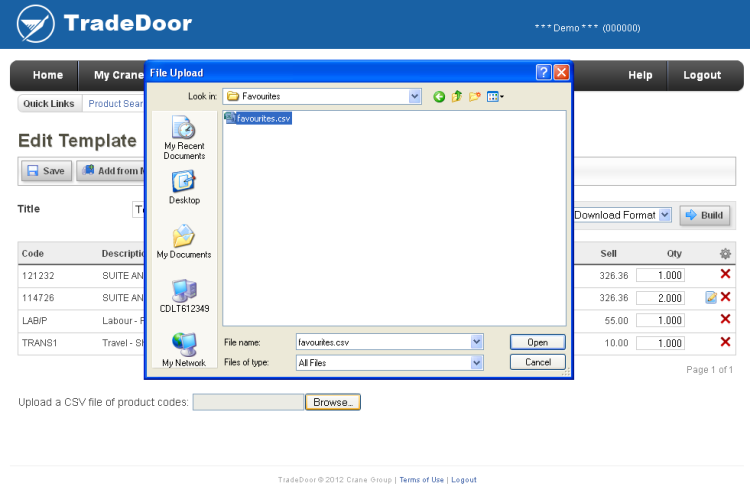Click the Page 1 of 1 indicator
The height and width of the screenshot is (493, 750).
coord(709,370)
